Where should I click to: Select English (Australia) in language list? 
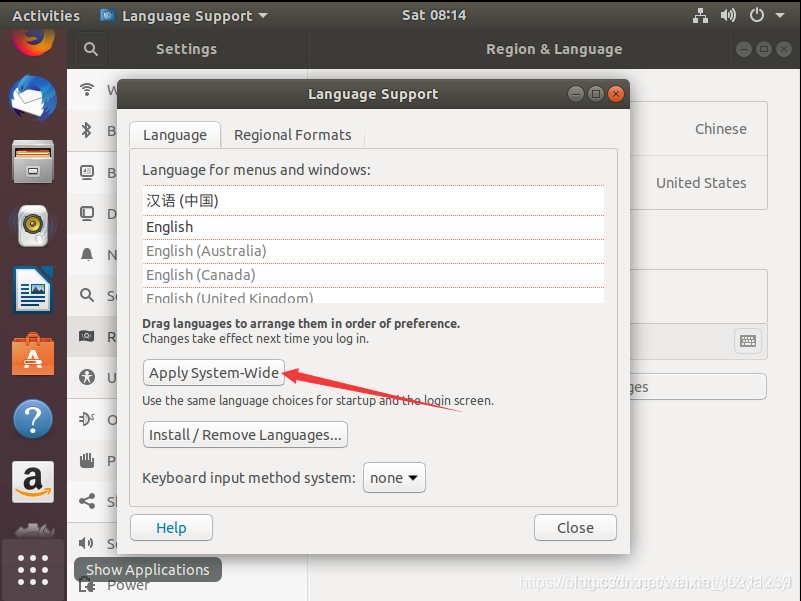373,251
